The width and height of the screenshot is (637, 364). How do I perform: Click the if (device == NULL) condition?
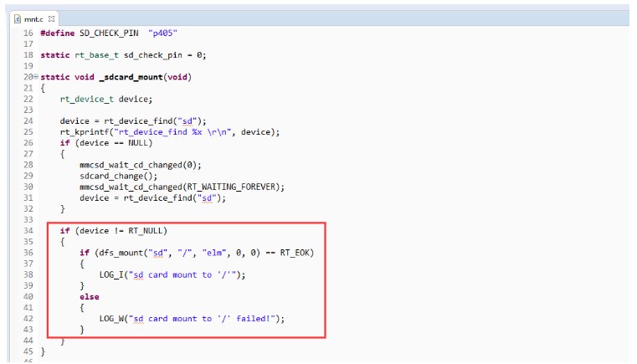(x=106, y=143)
